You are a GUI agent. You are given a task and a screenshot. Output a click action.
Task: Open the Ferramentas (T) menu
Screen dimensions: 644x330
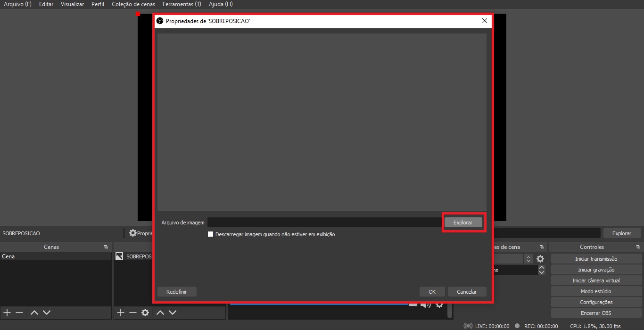(x=182, y=4)
